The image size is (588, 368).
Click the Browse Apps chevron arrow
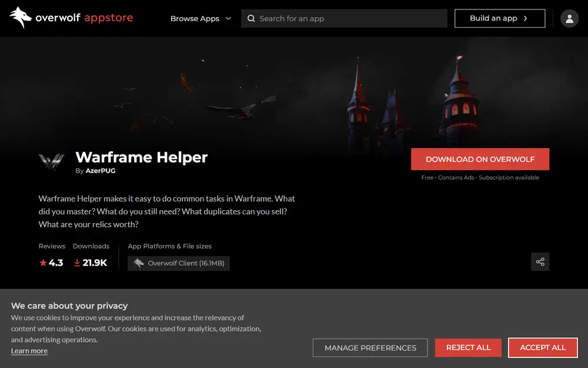(x=228, y=18)
